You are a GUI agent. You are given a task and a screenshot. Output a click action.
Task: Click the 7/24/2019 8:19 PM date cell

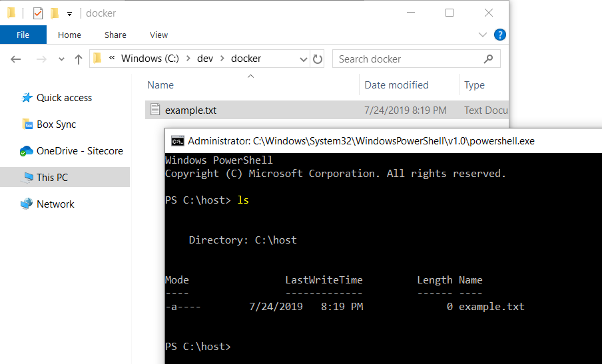tap(406, 110)
